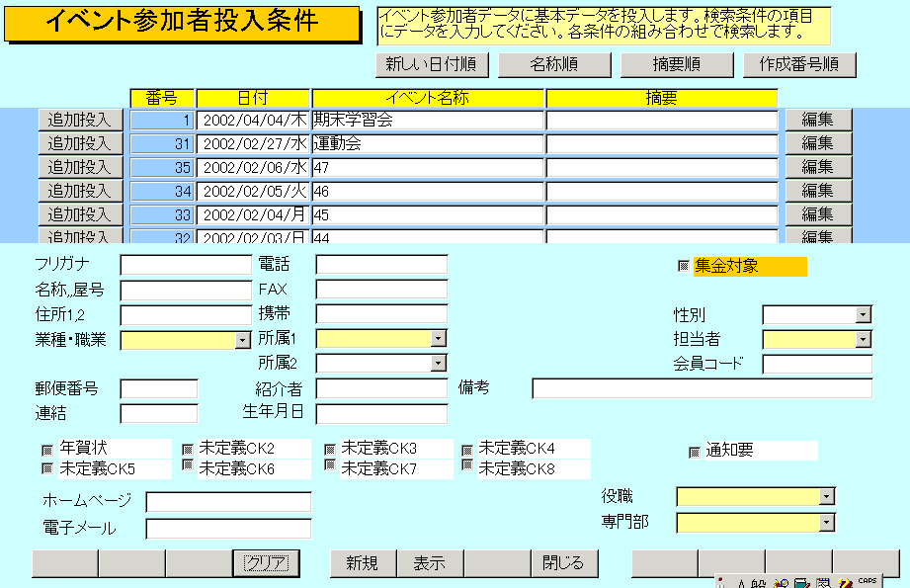Viewport: 910px width, 588px height.
Task: Open the 業種・職業 dropdown arrow
Action: point(243,340)
